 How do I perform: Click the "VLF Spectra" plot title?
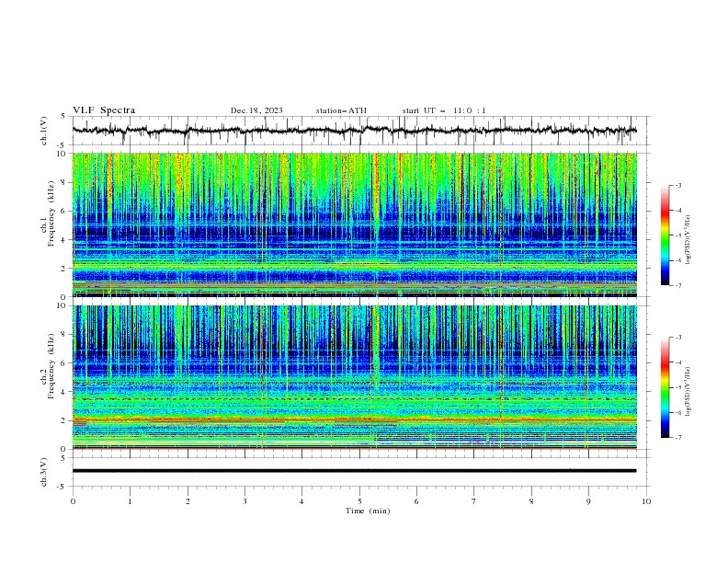(104, 110)
